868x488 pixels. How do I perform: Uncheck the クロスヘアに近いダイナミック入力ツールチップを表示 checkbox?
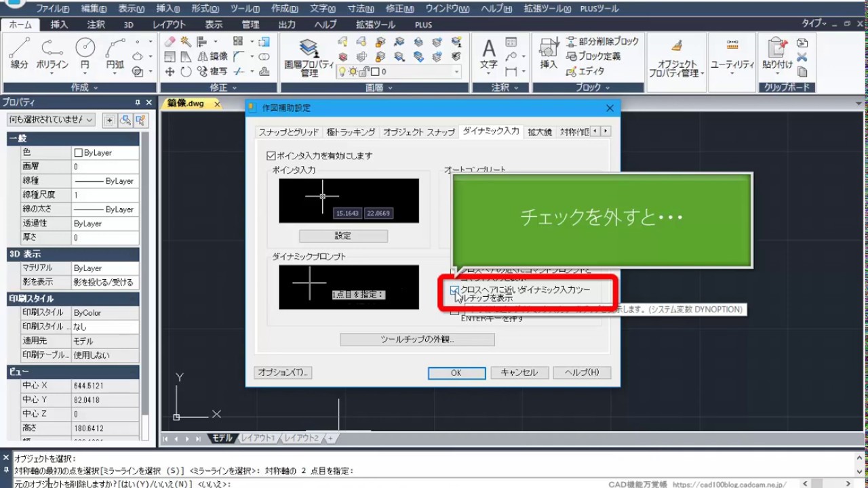[x=454, y=290]
